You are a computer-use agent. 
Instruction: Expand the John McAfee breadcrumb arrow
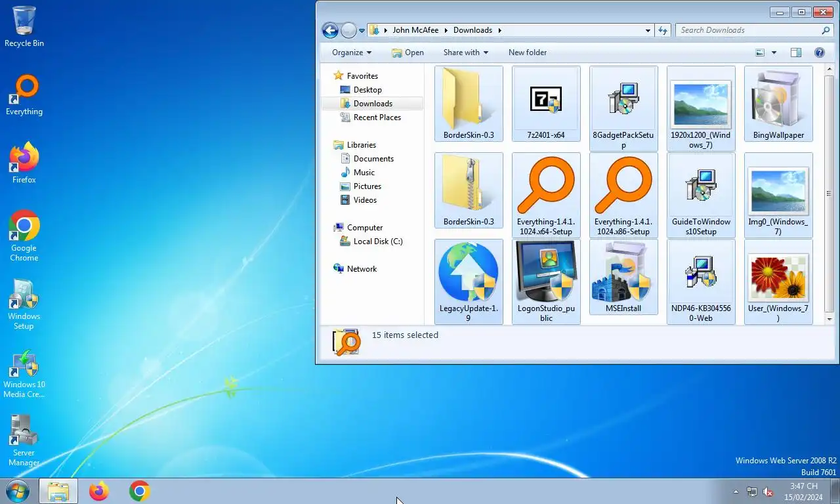446,30
